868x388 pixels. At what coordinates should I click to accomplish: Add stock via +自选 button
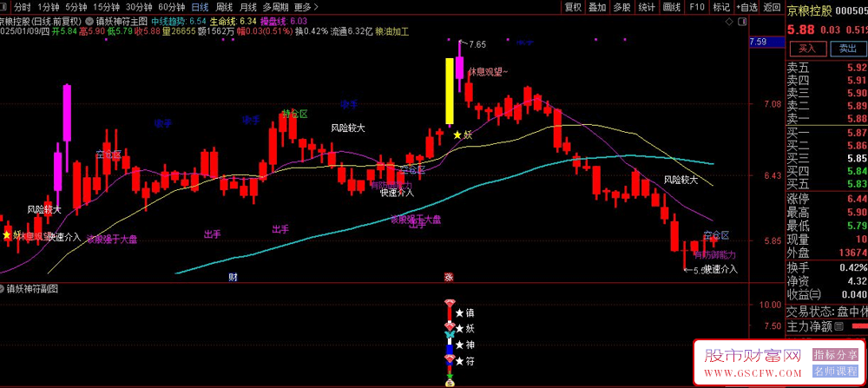click(x=746, y=7)
